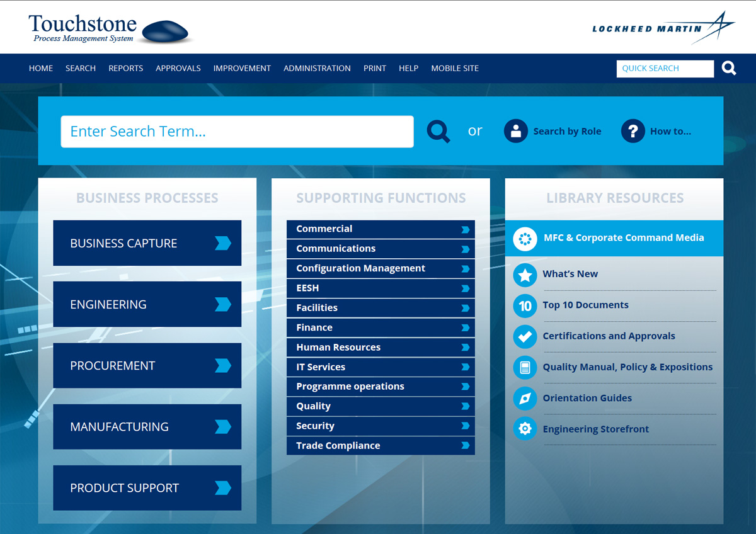Click the Certifications and Approvals checkmark icon

(x=525, y=336)
